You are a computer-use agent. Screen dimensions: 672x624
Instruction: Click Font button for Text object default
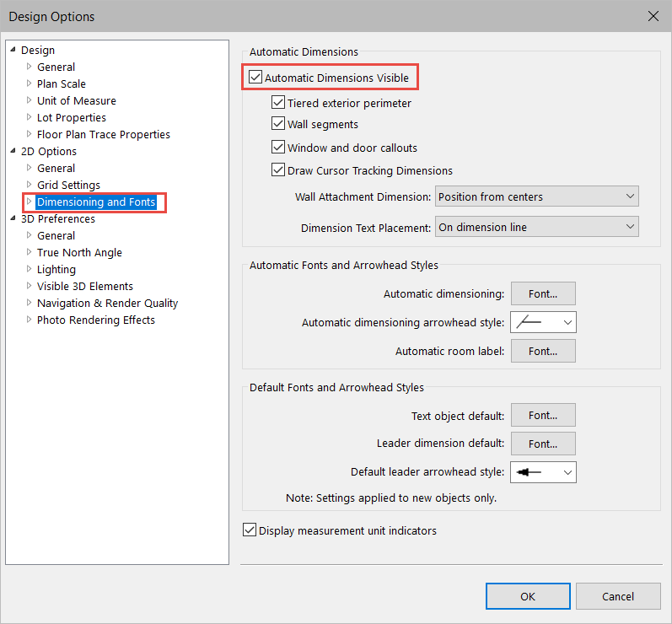(543, 415)
